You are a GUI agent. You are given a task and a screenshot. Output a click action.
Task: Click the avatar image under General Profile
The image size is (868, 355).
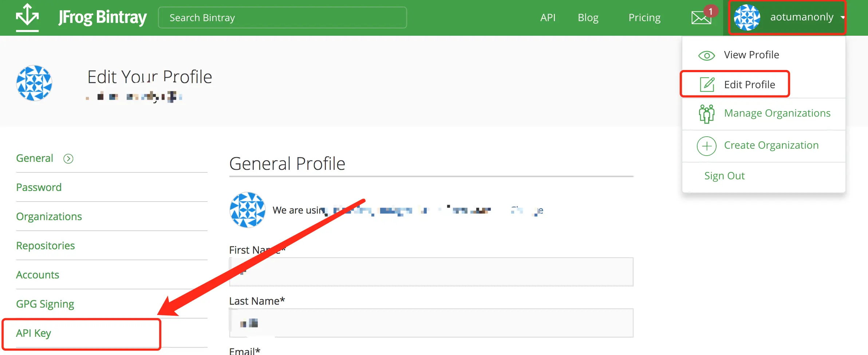(x=248, y=210)
